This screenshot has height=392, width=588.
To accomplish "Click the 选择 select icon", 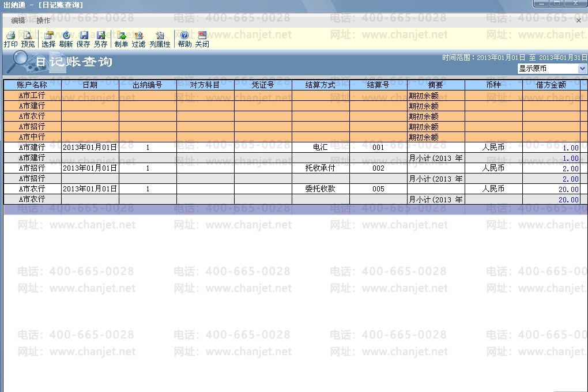I will point(48,39).
